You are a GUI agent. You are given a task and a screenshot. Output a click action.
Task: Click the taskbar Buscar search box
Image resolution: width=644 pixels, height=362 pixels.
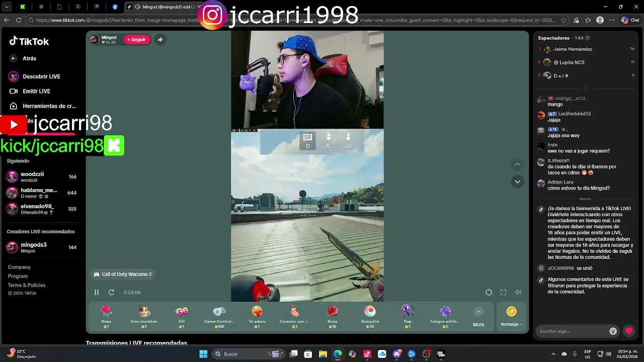pos(248,354)
